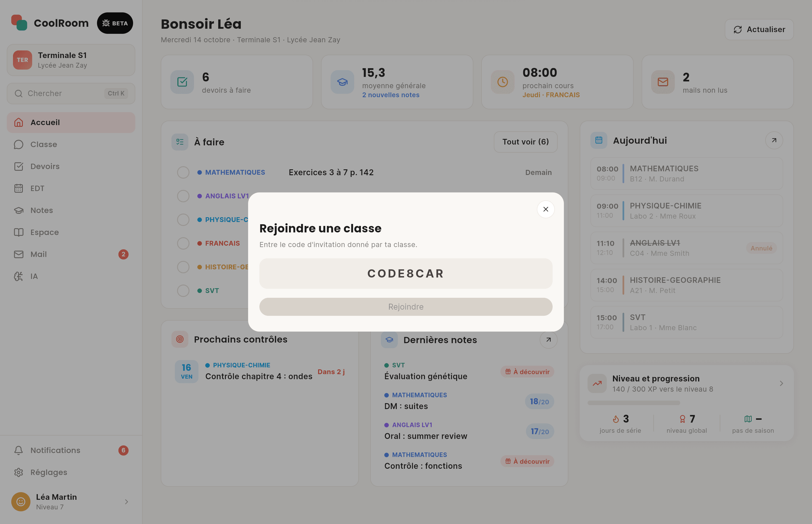This screenshot has height=524, width=812.
Task: Close the Rejoindre une classe dialog
Action: [x=545, y=209]
